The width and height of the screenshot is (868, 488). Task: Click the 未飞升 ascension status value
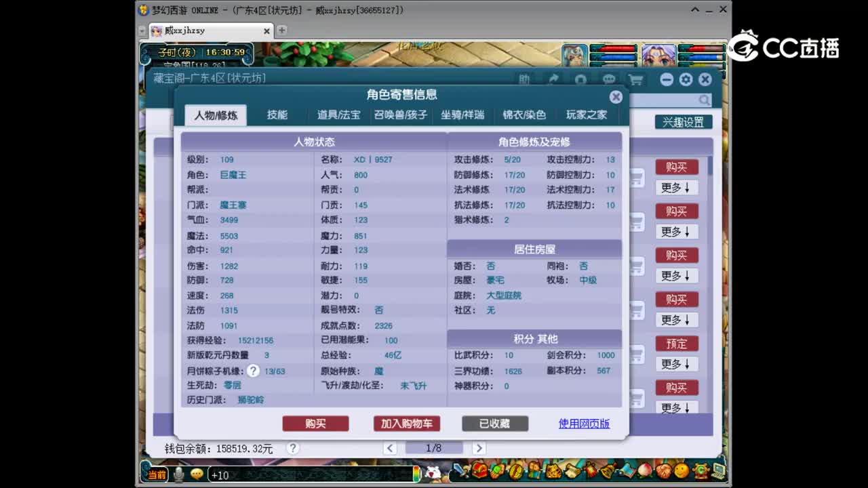click(x=413, y=386)
